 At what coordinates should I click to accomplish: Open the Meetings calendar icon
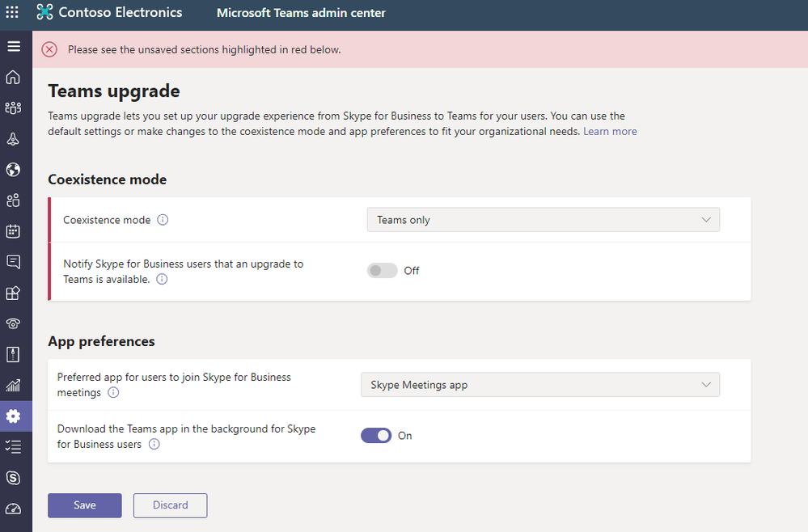point(14,231)
